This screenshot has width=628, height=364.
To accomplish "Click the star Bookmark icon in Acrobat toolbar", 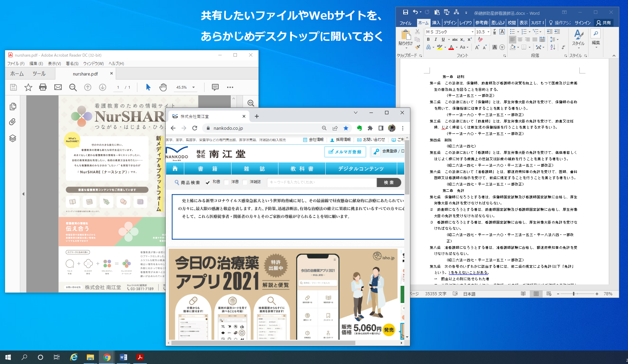I will 28,87.
